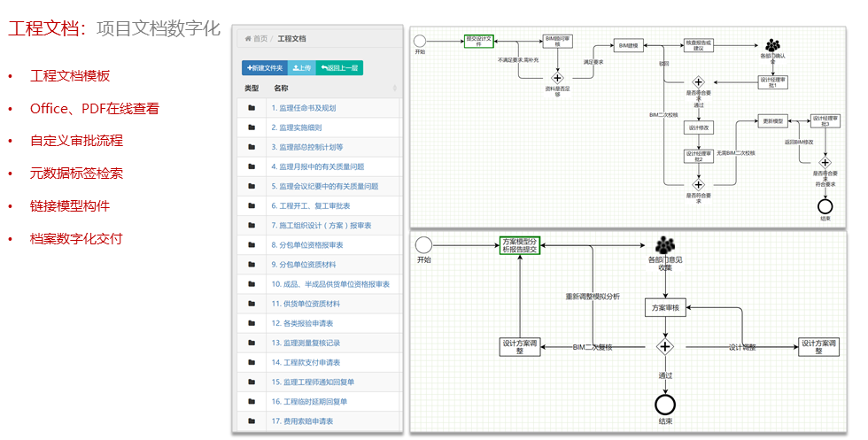
Task: Select the gateway diamond below 方案审核
Action: pyautogui.click(x=665, y=347)
